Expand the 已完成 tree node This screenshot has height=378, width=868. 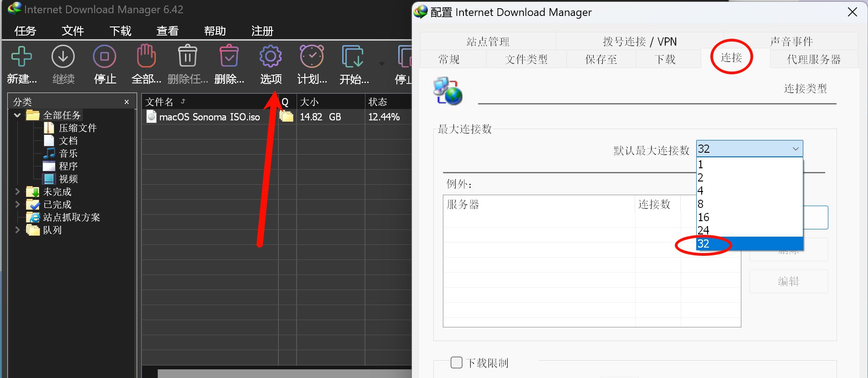click(17, 204)
